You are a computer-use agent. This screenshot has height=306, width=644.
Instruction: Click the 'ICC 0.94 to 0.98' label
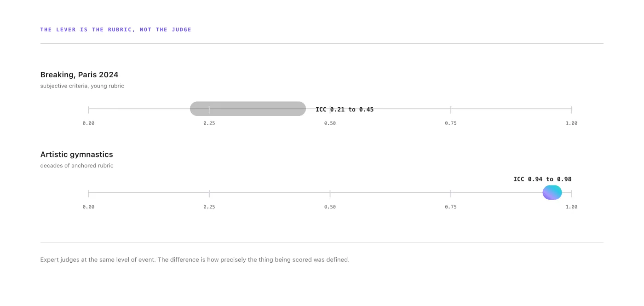542,179
